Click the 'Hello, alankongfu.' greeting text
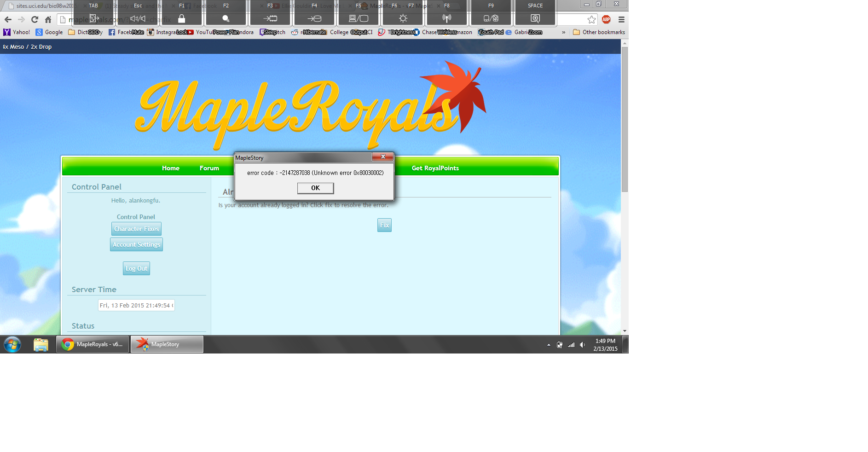 coord(136,201)
